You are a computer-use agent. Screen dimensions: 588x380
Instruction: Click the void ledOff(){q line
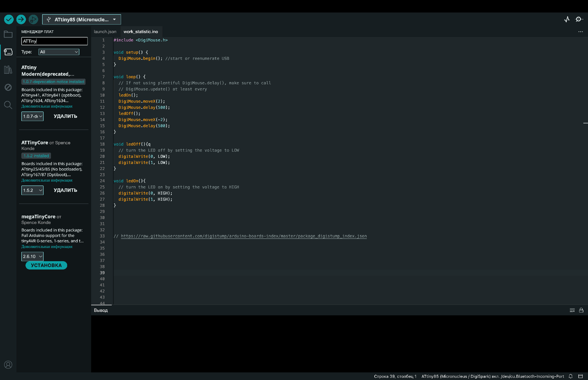(x=132, y=144)
